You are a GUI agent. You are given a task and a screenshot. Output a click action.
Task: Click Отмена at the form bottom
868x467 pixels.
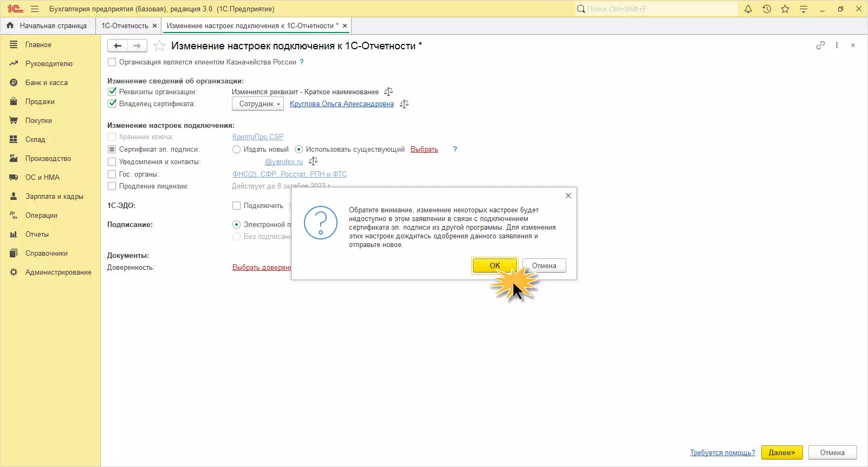click(832, 452)
